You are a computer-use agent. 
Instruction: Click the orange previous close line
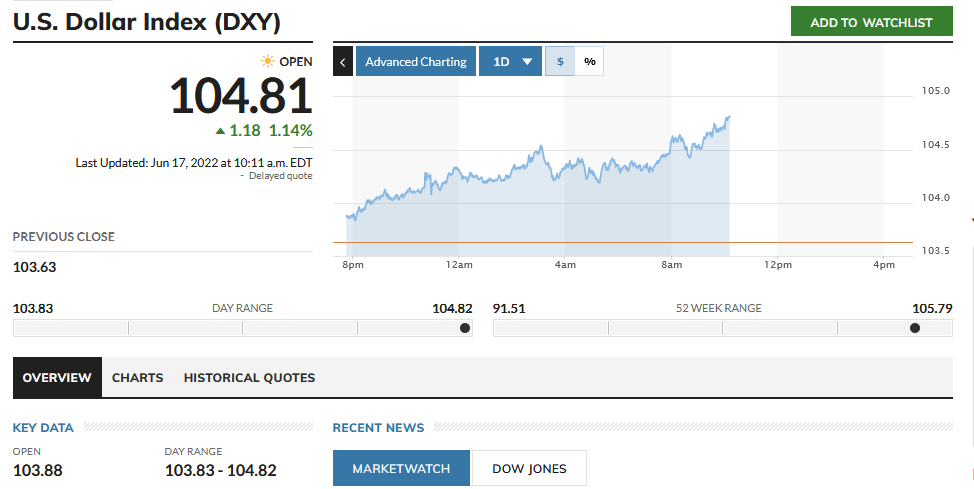click(x=623, y=242)
